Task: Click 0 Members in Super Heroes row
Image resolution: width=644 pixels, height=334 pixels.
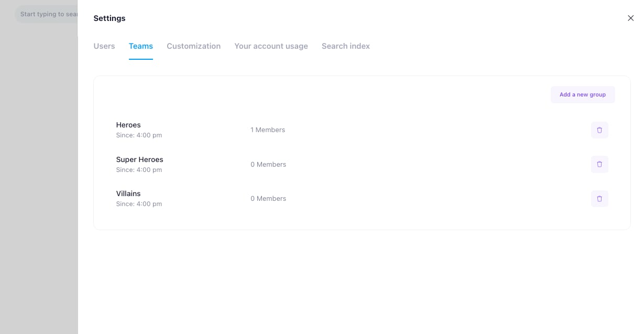Action: (268, 165)
